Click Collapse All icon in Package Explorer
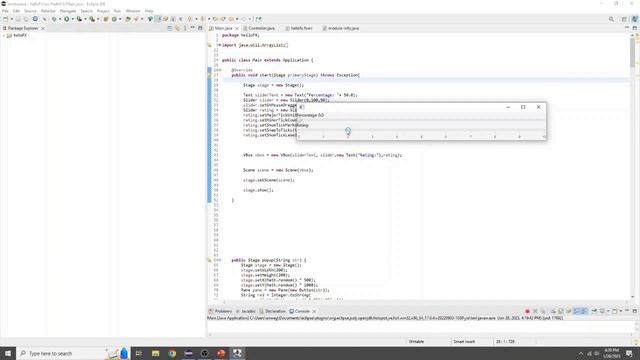Viewport: 640px width, 360px height. coord(170,28)
